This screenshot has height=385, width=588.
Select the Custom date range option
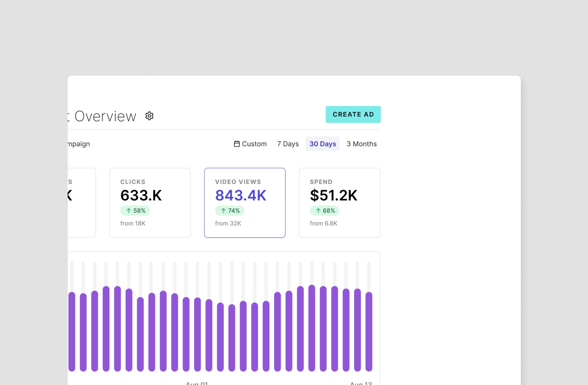tap(254, 144)
